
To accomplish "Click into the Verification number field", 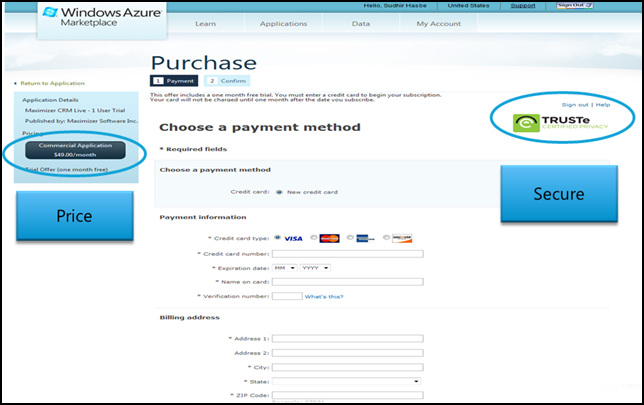I will (x=287, y=296).
